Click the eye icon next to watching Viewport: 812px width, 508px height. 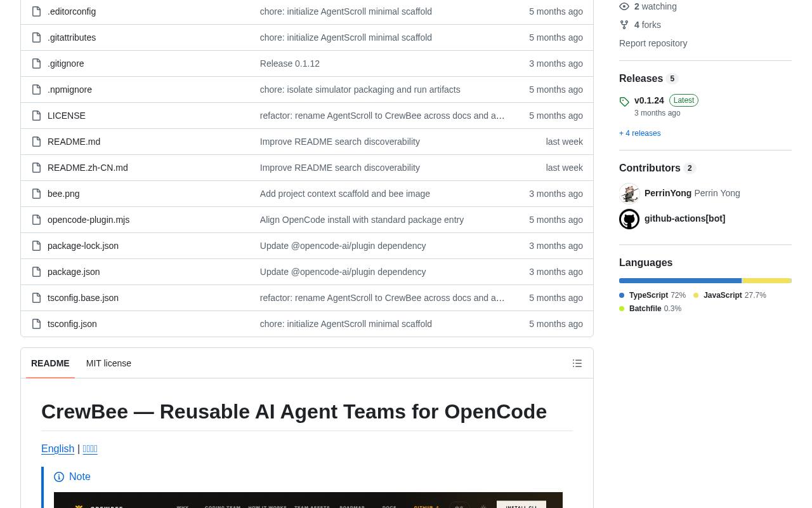(624, 6)
